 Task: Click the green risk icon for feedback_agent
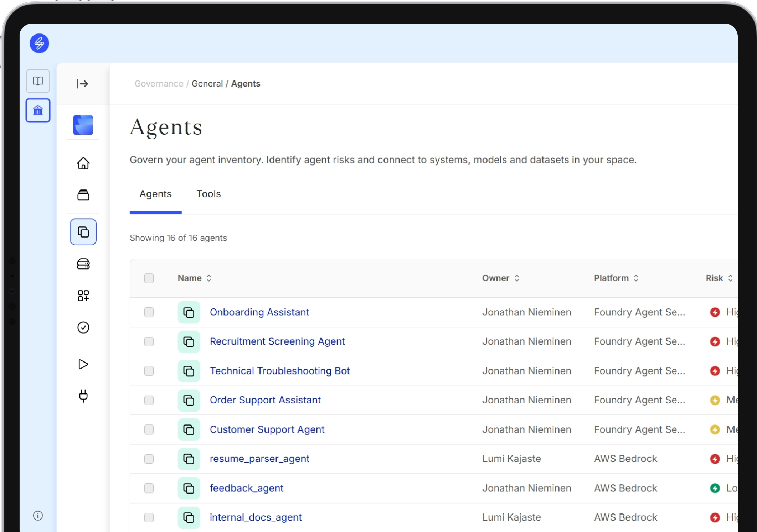(715, 488)
